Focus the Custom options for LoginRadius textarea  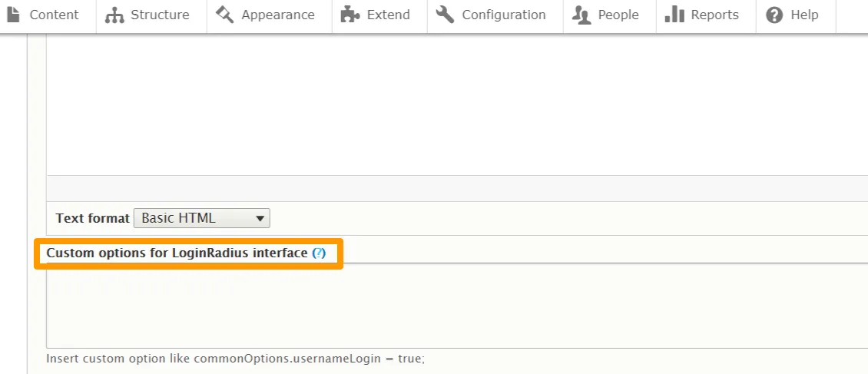point(453,307)
